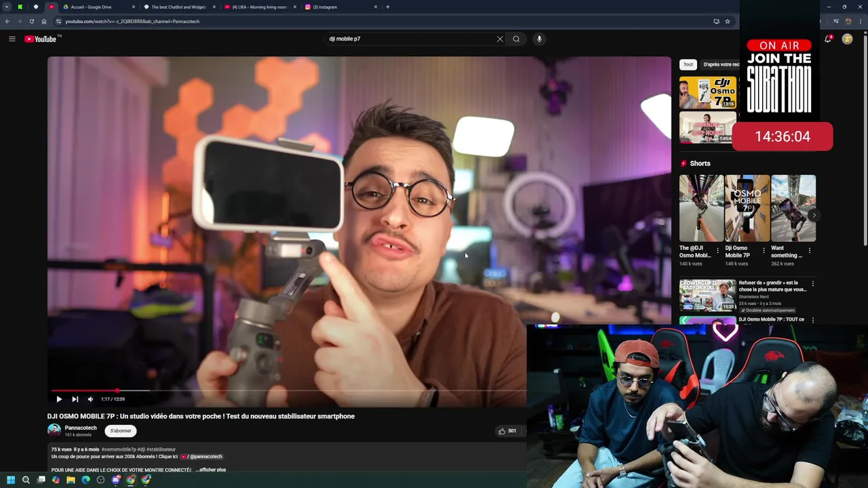Screen dimensions: 868x488
Task: Open Task View on the taskbar
Action: tap(41, 480)
